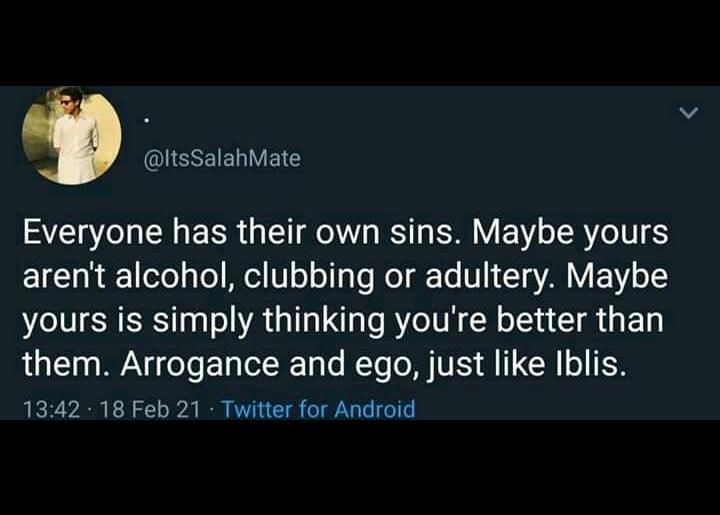Click the 13:42 timestamp
The image size is (720, 515).
click(x=52, y=409)
